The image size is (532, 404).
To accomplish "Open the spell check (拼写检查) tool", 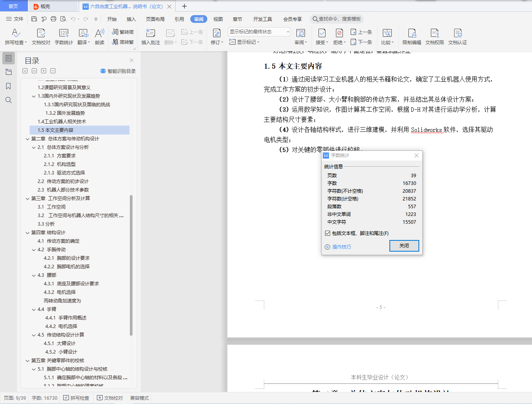I will pyautogui.click(x=15, y=37).
